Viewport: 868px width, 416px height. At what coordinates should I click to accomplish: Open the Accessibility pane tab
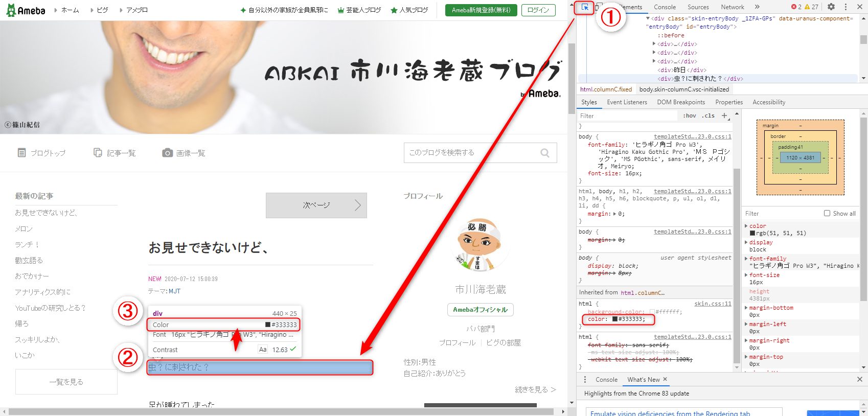(x=769, y=102)
